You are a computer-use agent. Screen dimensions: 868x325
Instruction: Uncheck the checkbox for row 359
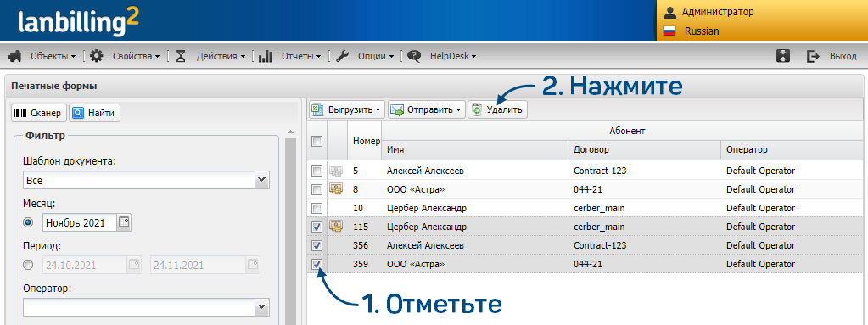(316, 264)
